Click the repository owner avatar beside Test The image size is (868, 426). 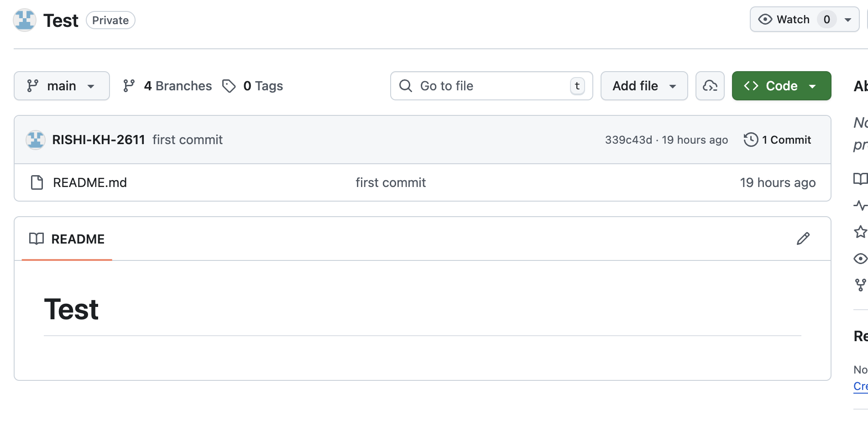[x=25, y=20]
